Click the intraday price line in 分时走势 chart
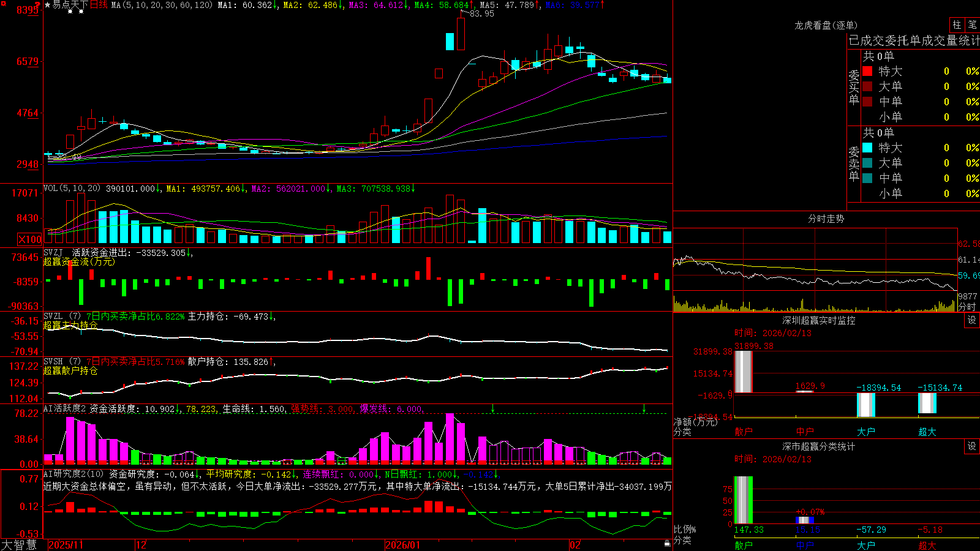The image size is (980, 551). click(815, 280)
